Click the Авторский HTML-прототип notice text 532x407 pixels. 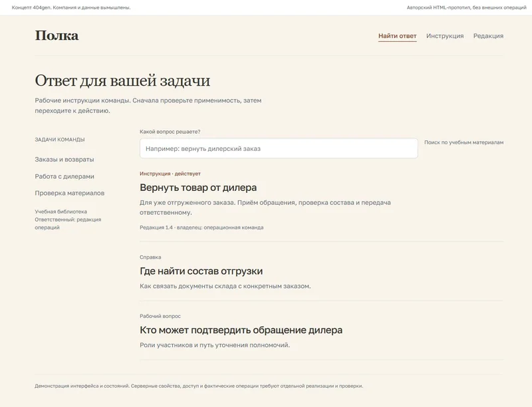[x=467, y=7]
